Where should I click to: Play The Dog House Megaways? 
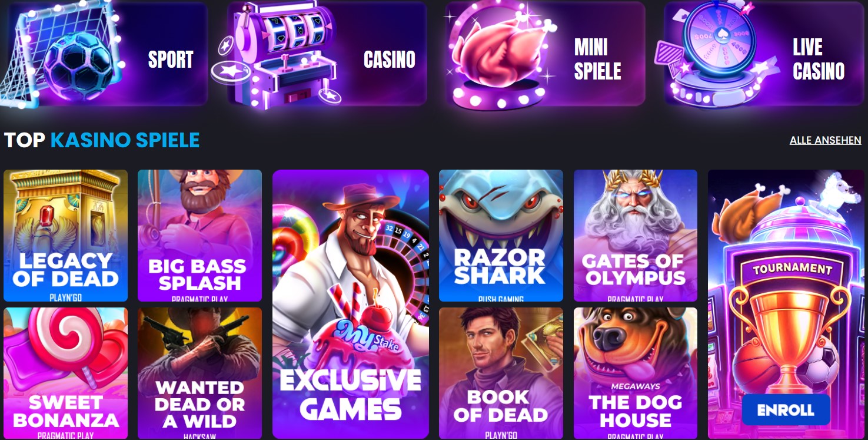point(636,373)
